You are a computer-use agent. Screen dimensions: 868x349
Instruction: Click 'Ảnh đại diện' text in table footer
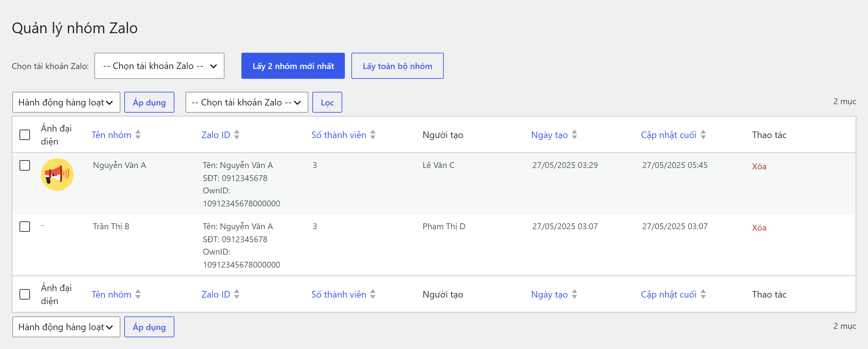56,294
